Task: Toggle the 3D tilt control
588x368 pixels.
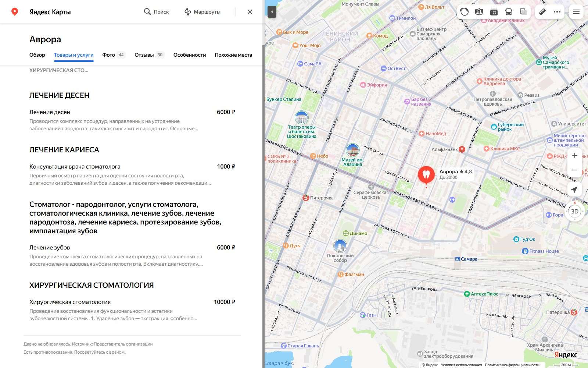Action: click(x=575, y=211)
